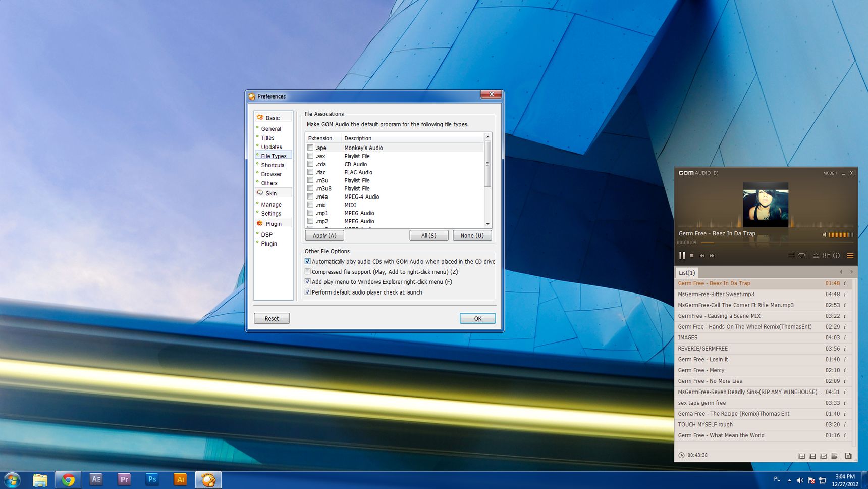
Task: Click the select items icon in playlist footer
Action: coord(824,456)
